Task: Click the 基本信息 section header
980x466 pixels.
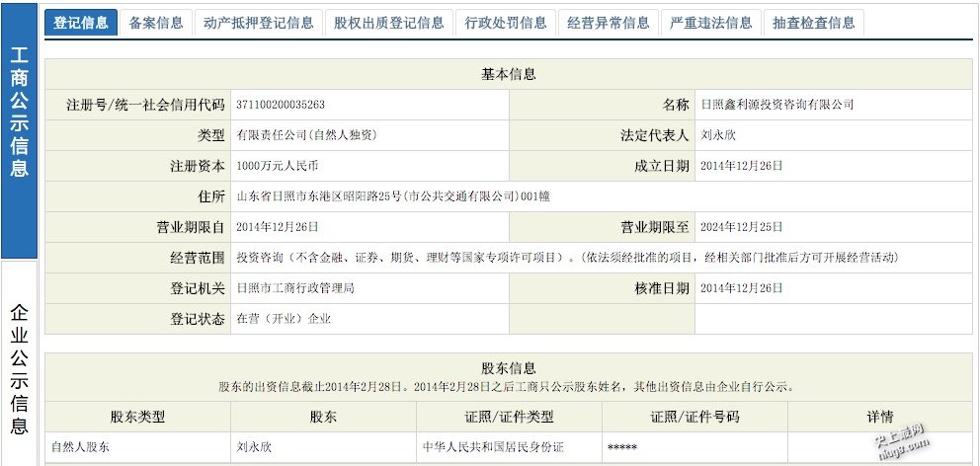Action: pos(508,74)
